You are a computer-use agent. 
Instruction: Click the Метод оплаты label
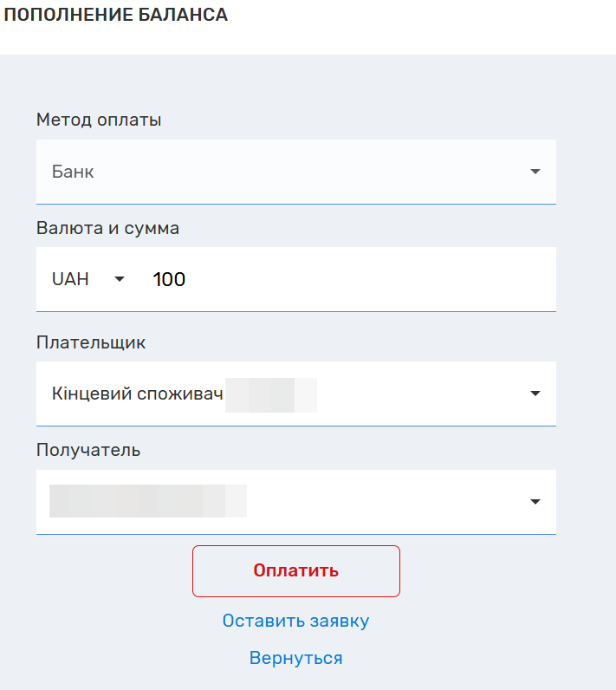(x=99, y=120)
